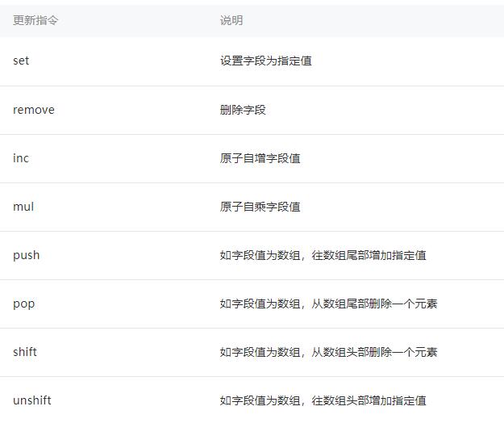Select the pop command name

click(23, 304)
